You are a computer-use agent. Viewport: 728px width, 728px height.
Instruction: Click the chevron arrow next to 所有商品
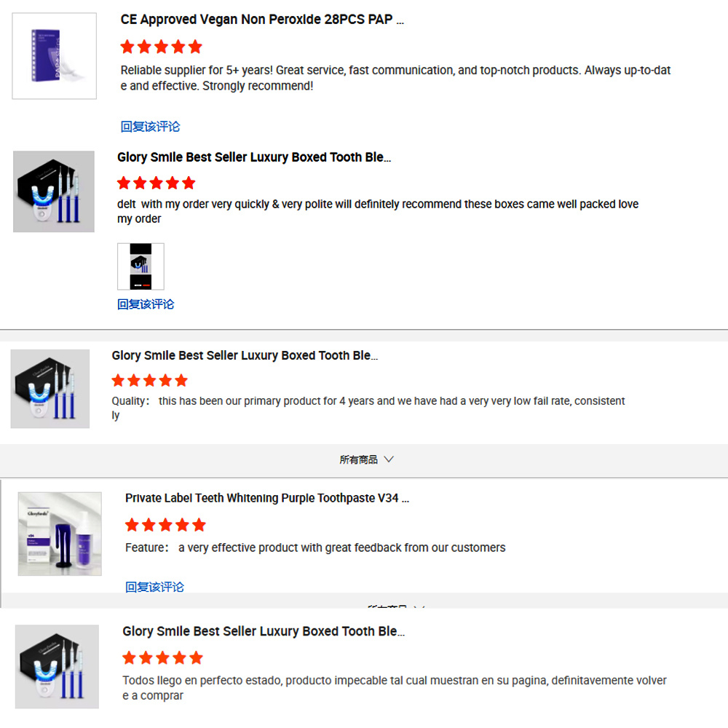click(389, 459)
